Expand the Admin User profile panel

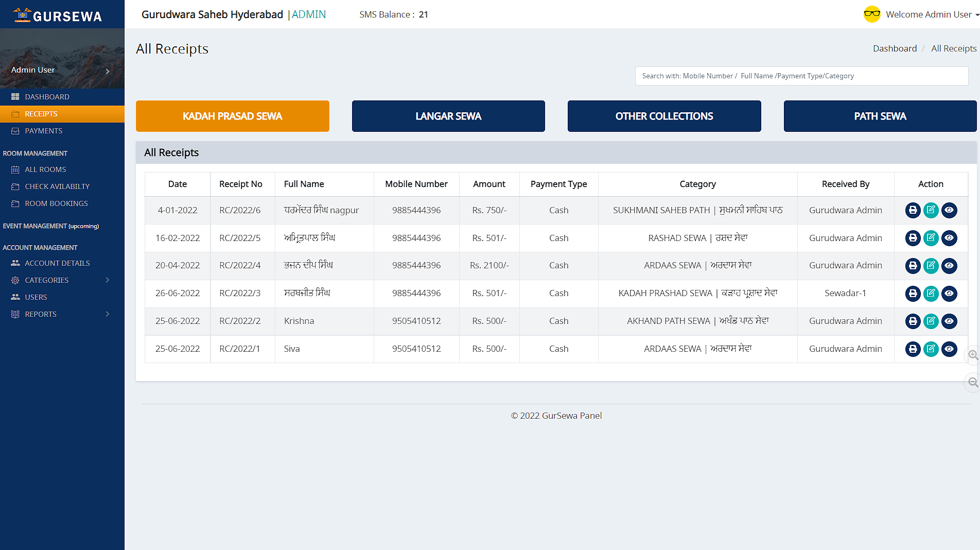(x=107, y=71)
